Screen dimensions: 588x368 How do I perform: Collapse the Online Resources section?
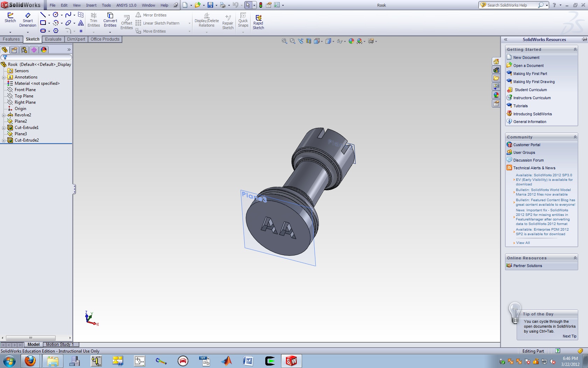[575, 258]
